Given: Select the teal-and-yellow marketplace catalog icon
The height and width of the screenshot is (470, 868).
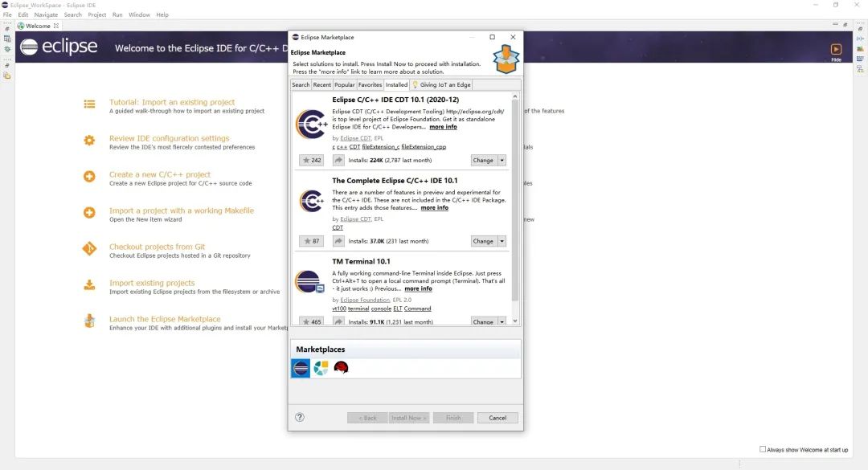Looking at the screenshot, I should click(321, 368).
